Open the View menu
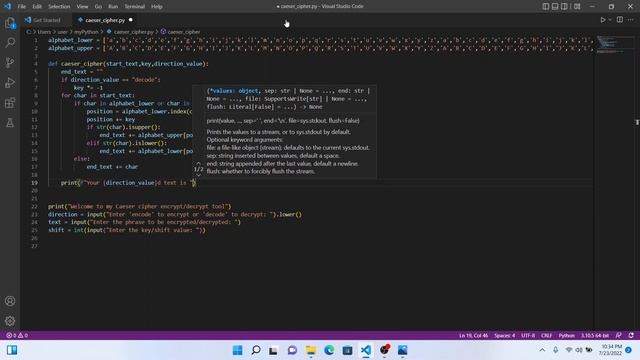This screenshot has height=360, width=640. (82, 7)
